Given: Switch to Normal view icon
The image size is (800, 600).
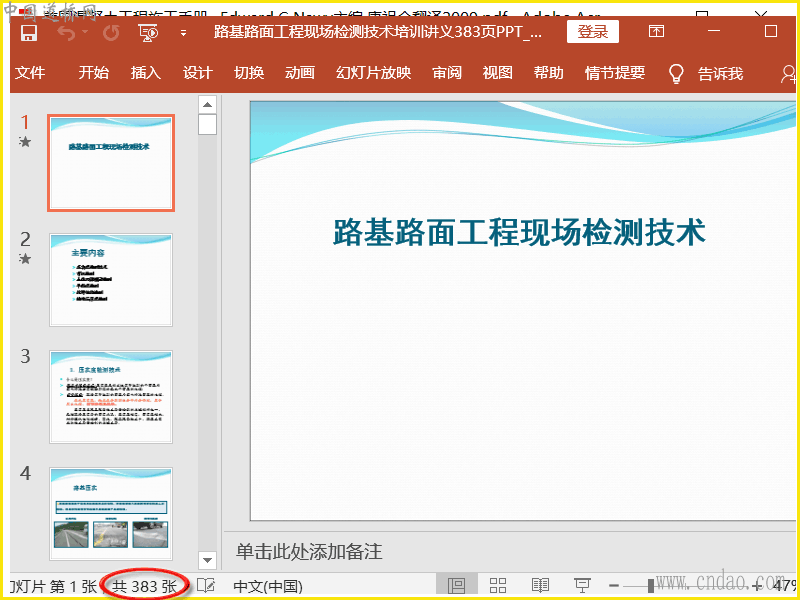Looking at the screenshot, I should click(x=457, y=586).
